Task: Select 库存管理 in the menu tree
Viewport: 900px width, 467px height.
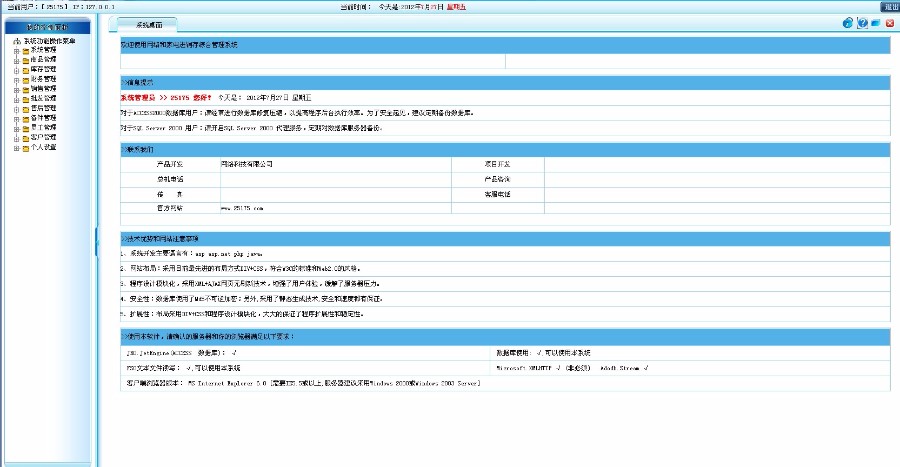Action: point(43,69)
